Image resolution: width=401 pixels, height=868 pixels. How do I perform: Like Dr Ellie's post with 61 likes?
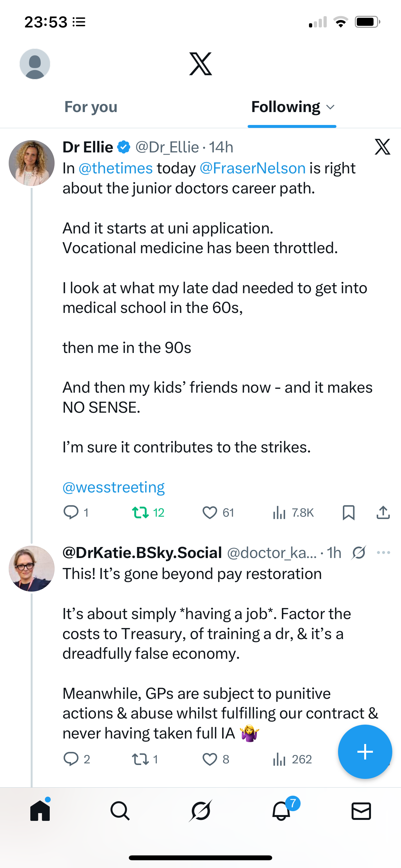pyautogui.click(x=210, y=512)
